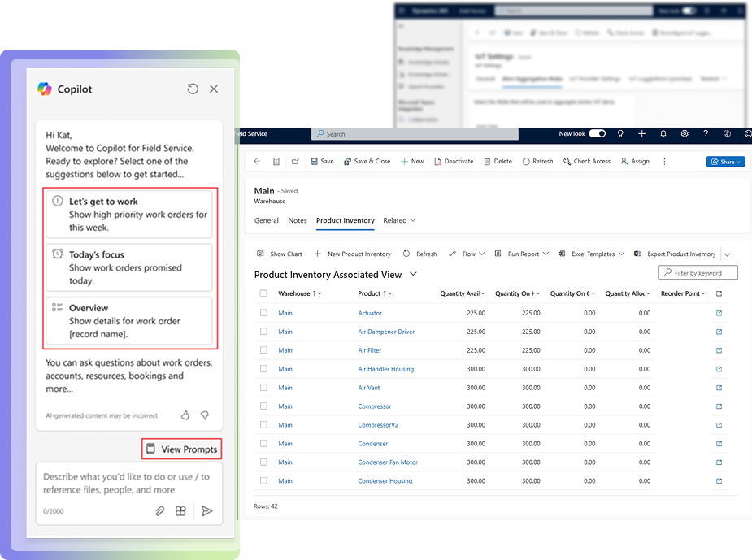Give thumbs up to Copilot response

point(185,415)
